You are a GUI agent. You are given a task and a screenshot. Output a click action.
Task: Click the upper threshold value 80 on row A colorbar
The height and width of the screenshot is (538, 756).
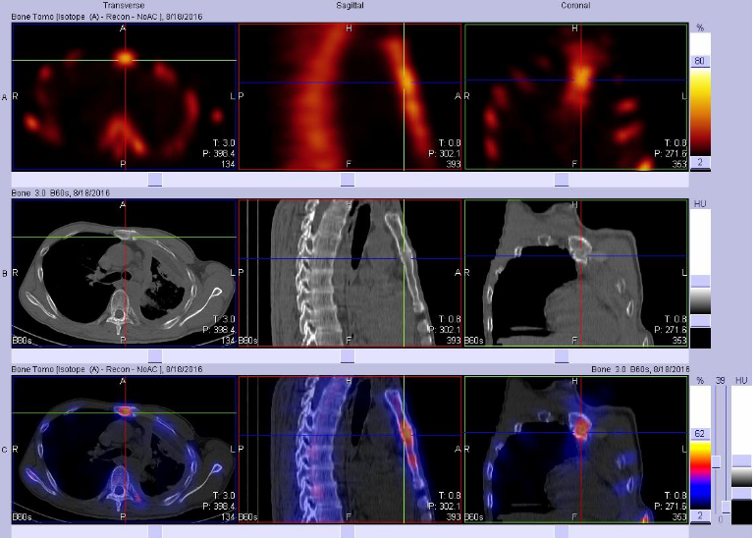point(701,60)
